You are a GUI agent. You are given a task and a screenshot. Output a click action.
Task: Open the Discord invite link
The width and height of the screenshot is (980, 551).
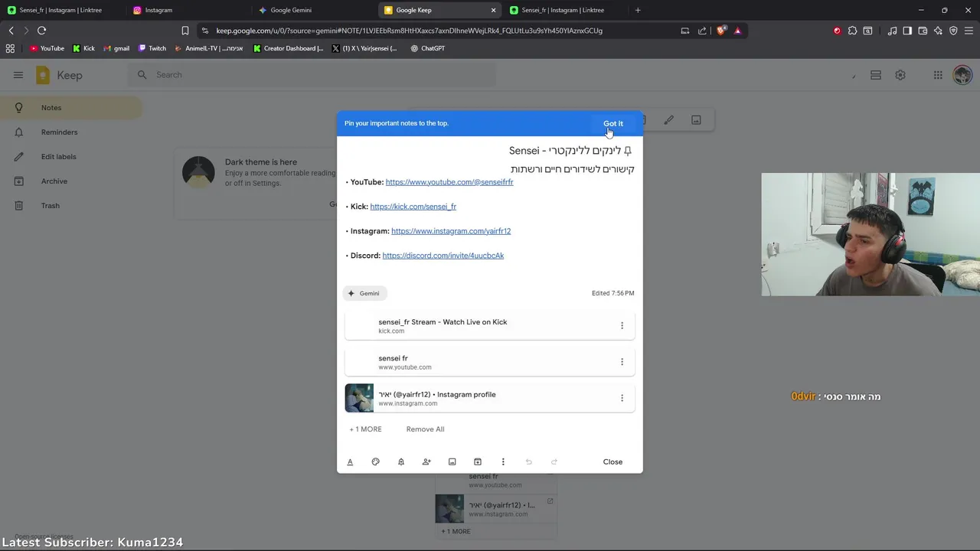pyautogui.click(x=443, y=256)
